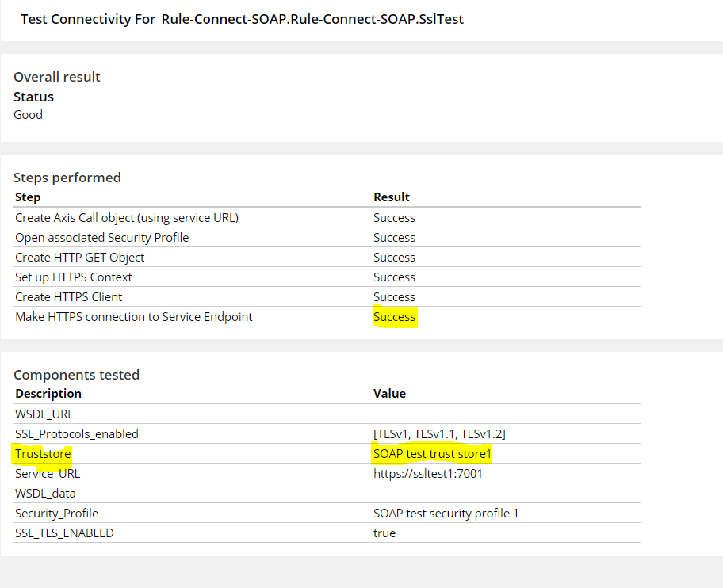723x588 pixels.
Task: Select Make HTTPS connection to Service Endpoint
Action: [134, 316]
